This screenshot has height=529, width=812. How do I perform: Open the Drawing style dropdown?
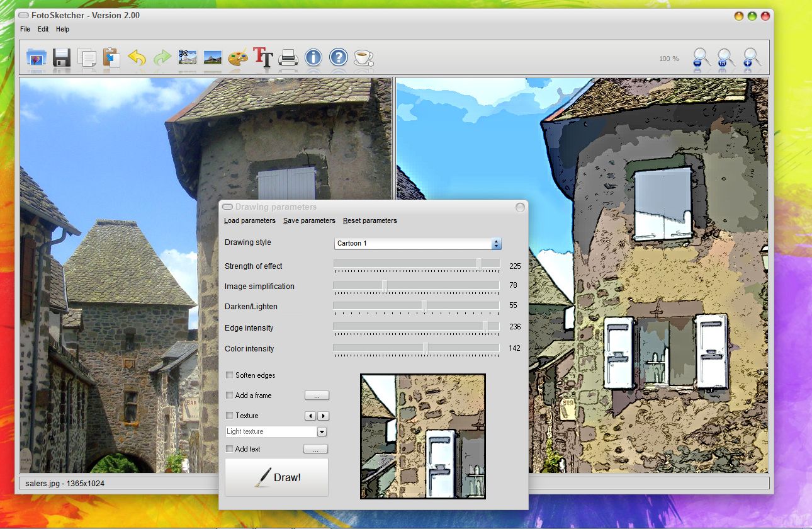click(496, 243)
